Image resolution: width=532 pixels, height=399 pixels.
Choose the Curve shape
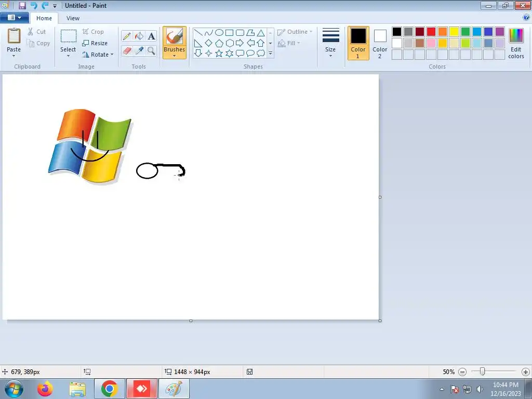click(209, 33)
